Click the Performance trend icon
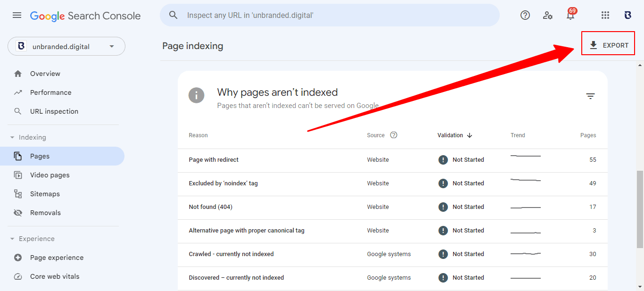Screen dimensions: 644x291 [18, 92]
